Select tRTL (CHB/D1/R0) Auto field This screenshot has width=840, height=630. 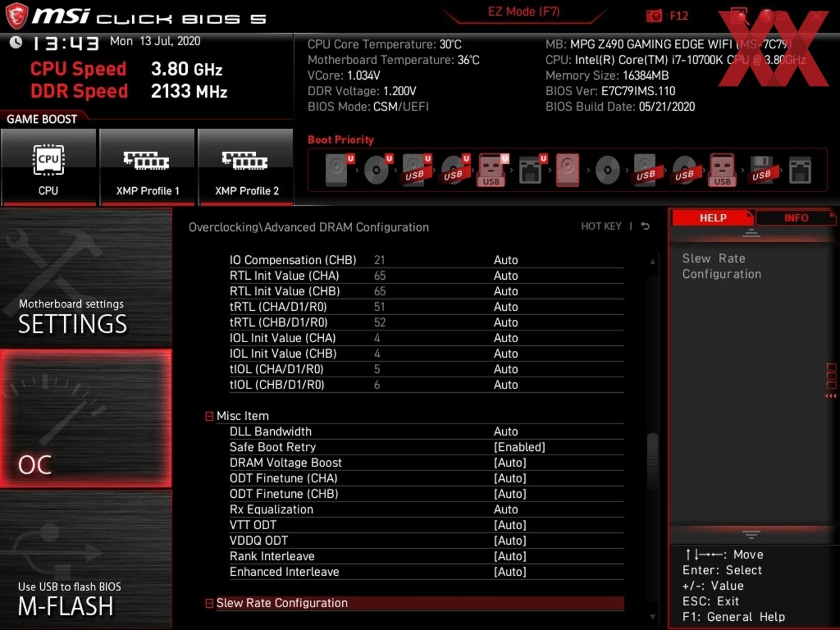(x=506, y=322)
